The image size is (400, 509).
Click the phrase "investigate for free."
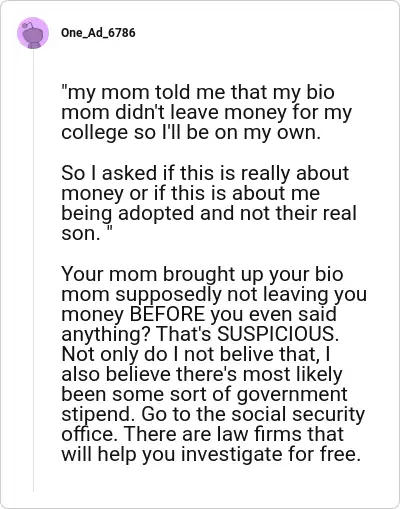(x=271, y=455)
